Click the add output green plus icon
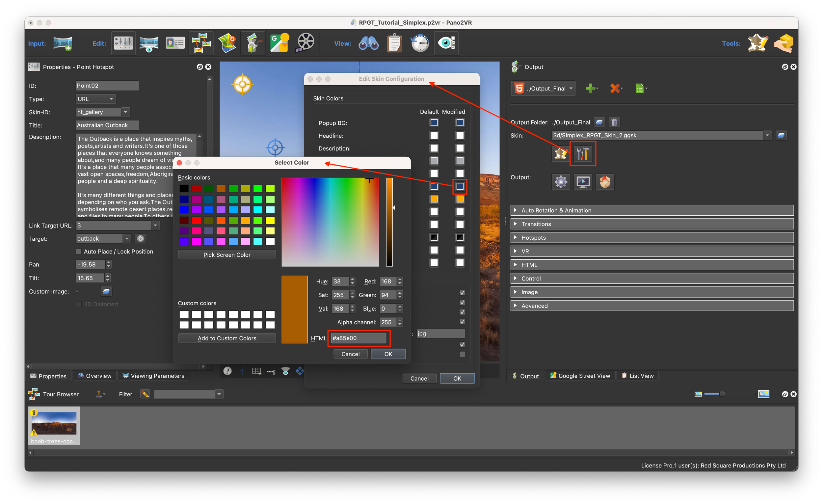The width and height of the screenshot is (823, 504). pyautogui.click(x=591, y=88)
